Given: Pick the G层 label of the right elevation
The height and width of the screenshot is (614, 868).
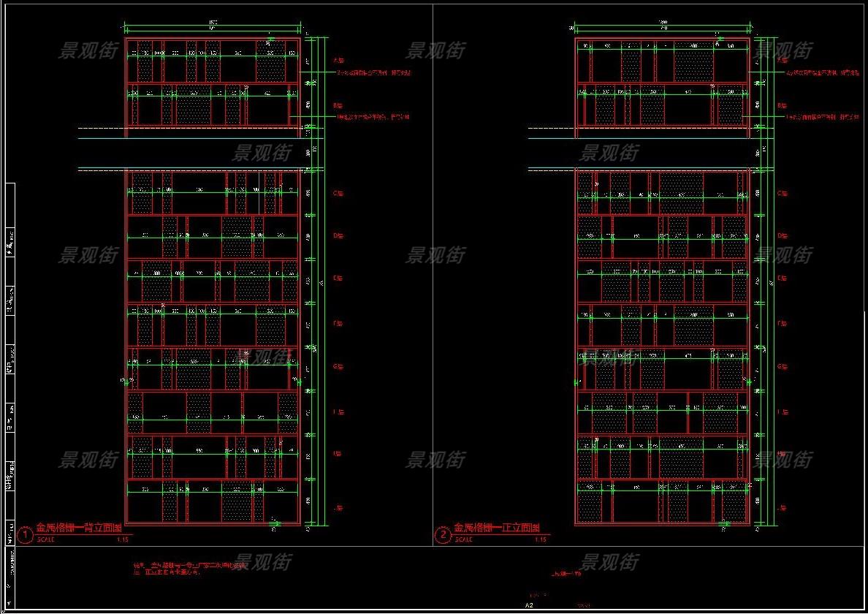Looking at the screenshot, I should (x=782, y=366).
